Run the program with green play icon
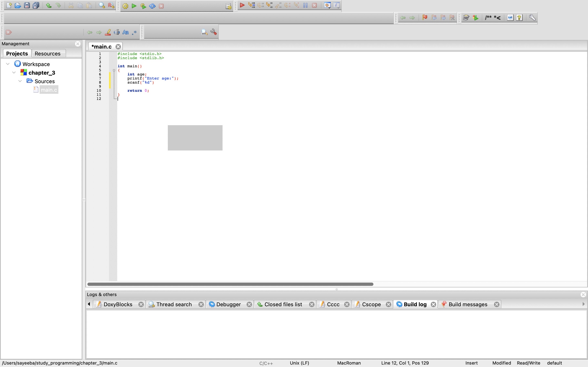 click(134, 6)
